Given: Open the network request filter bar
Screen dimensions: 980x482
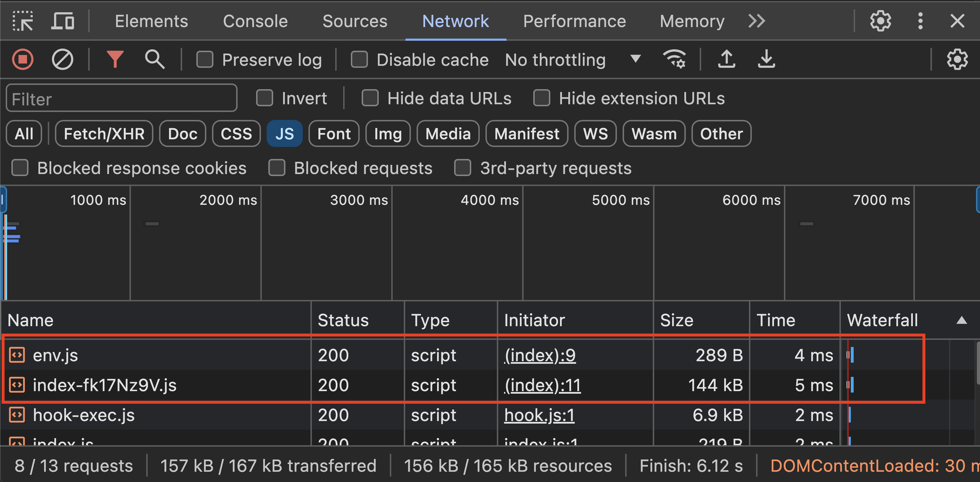Looking at the screenshot, I should coord(115,59).
